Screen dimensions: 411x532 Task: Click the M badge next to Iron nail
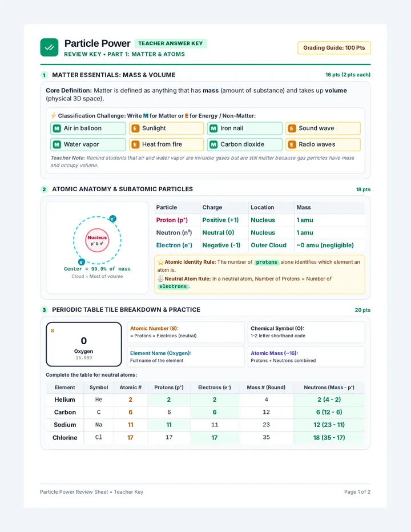[213, 128]
